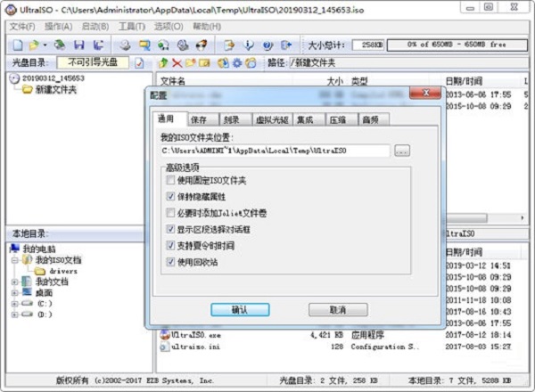Open the 帮助(H) menu
The image size is (535, 392).
[x=207, y=27]
